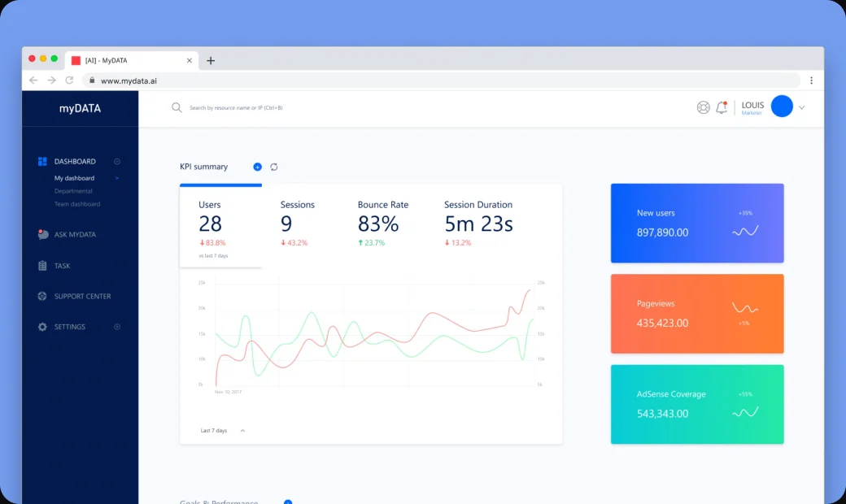Click the chevron beside Last 7 days
Viewport: 846px width, 504px height.
tap(242, 430)
